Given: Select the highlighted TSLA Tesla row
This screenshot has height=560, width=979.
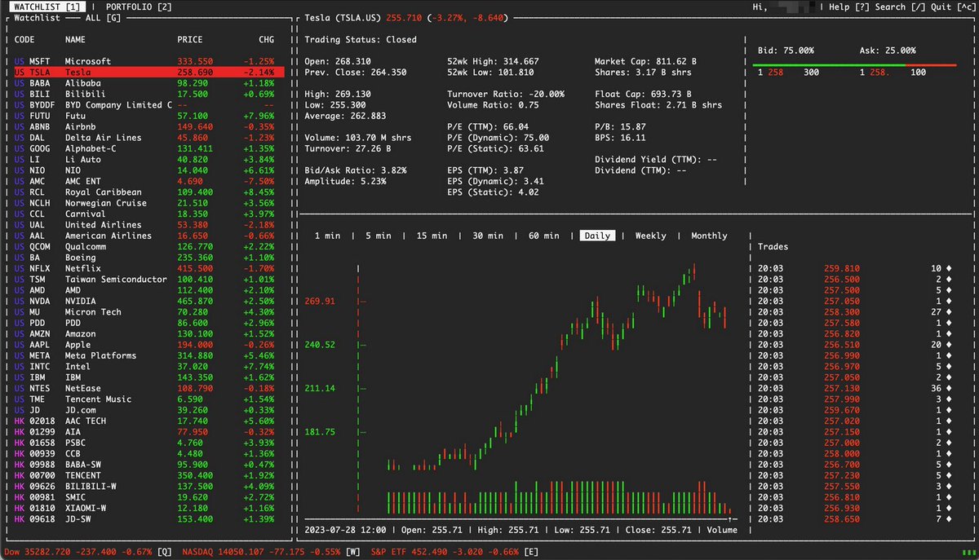Looking at the screenshot, I should 148,72.
